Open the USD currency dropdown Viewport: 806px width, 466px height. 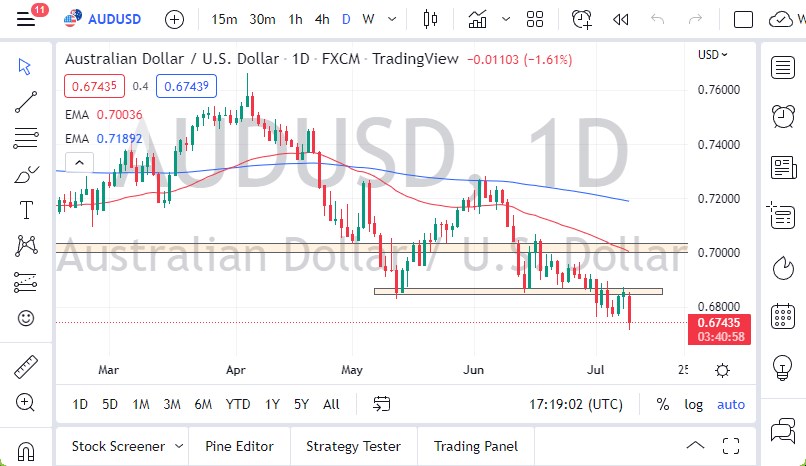(x=712, y=55)
